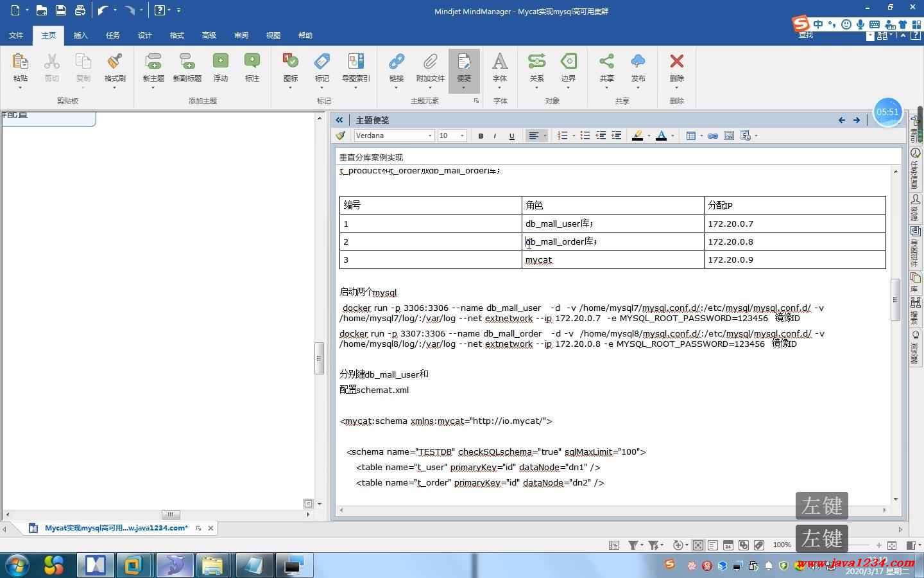Clear formatting with the brush icon in notes toolbar

(341, 136)
